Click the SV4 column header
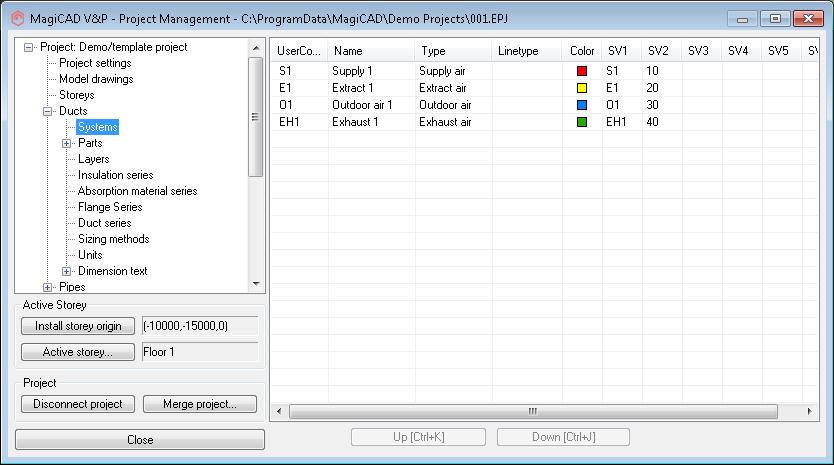The width and height of the screenshot is (834, 465). tap(742, 51)
